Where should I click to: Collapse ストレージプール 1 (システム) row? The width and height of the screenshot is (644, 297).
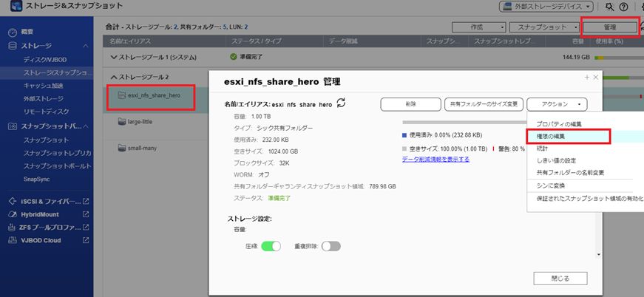[x=113, y=56]
